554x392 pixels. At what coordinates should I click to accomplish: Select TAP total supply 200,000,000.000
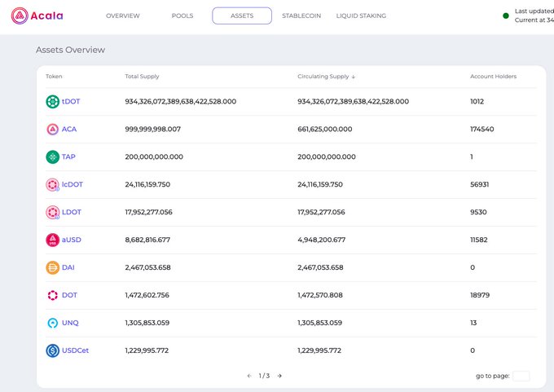click(154, 156)
